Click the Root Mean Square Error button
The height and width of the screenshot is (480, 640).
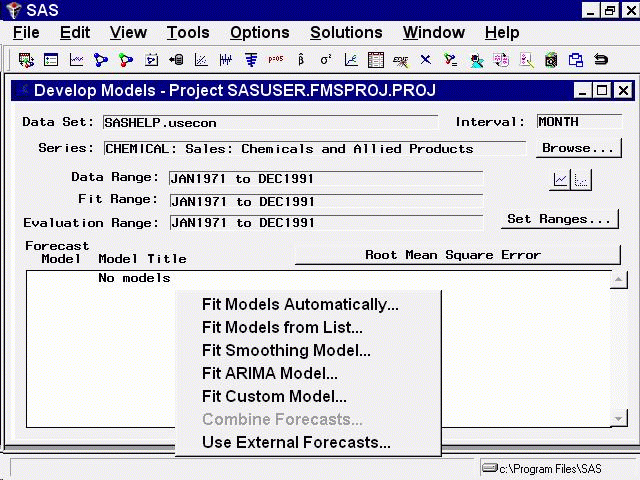(452, 255)
